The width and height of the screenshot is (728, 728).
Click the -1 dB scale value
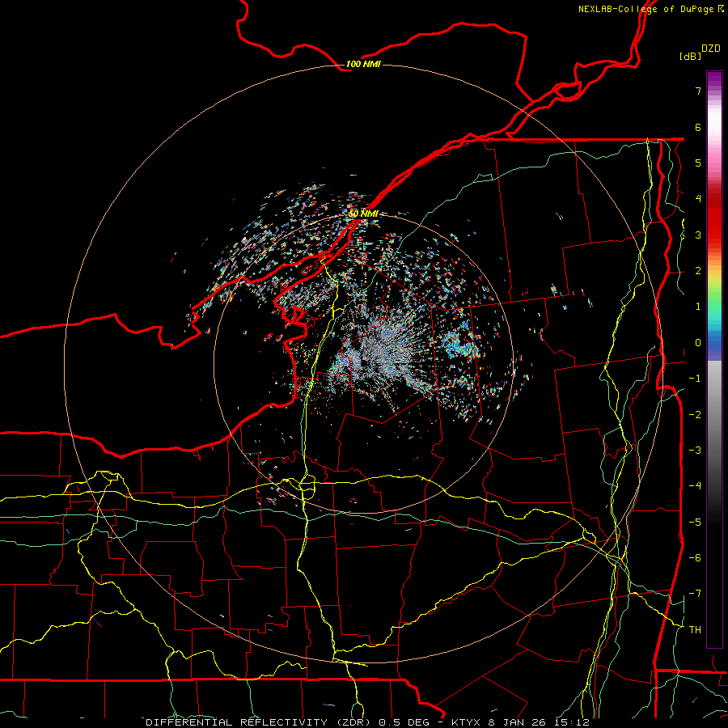pos(695,379)
